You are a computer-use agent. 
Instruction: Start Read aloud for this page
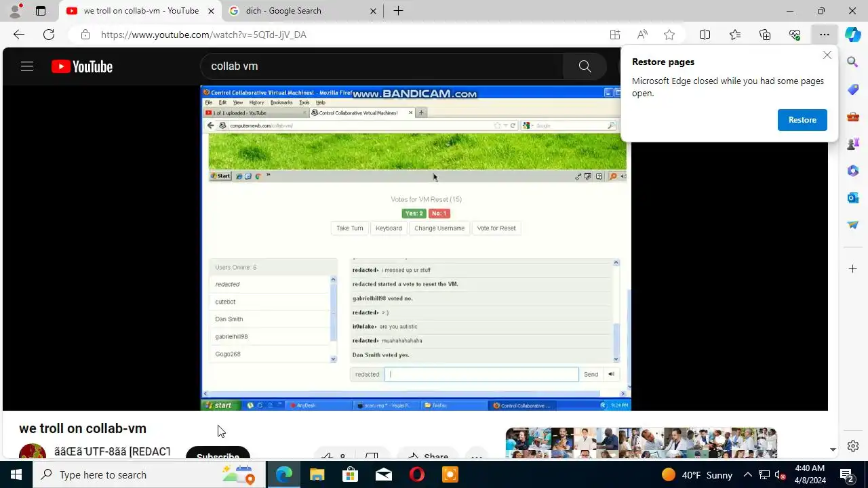coord(642,35)
